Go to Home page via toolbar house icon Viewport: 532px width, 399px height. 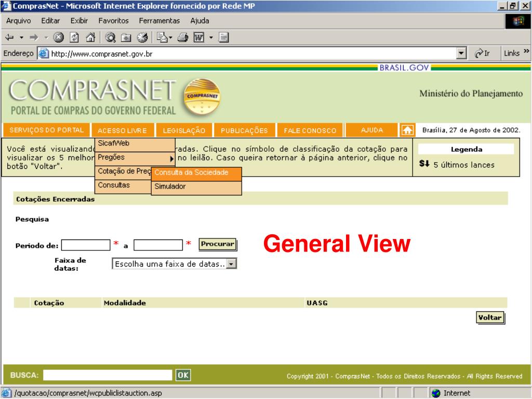90,37
